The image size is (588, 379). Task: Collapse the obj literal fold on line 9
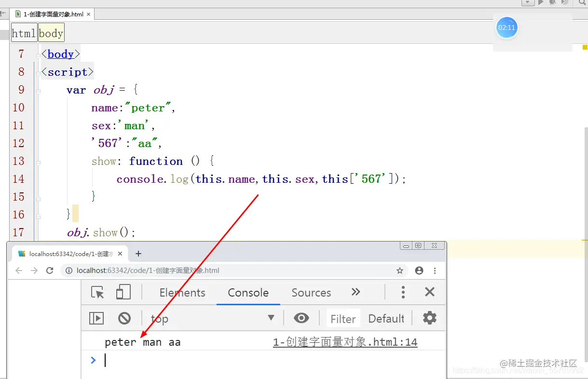[x=38, y=91]
